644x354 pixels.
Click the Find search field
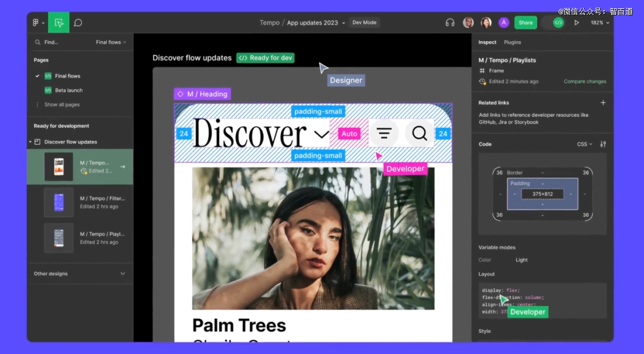[51, 42]
